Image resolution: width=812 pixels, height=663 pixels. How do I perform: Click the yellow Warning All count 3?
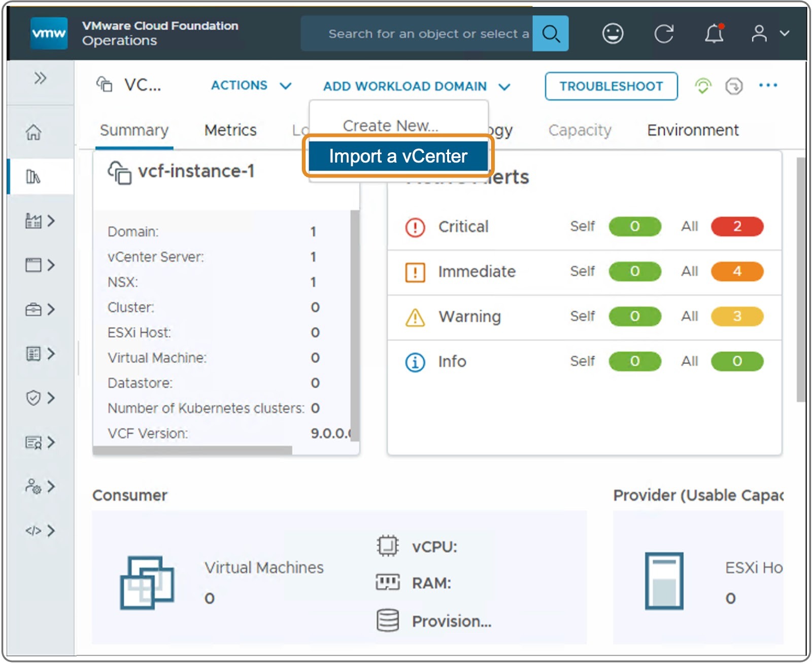[737, 316]
